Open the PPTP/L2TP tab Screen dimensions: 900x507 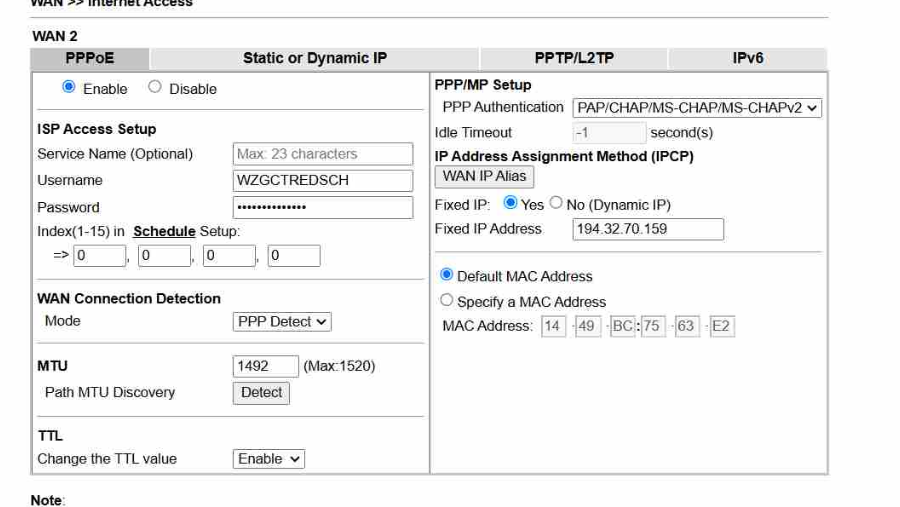tap(574, 58)
